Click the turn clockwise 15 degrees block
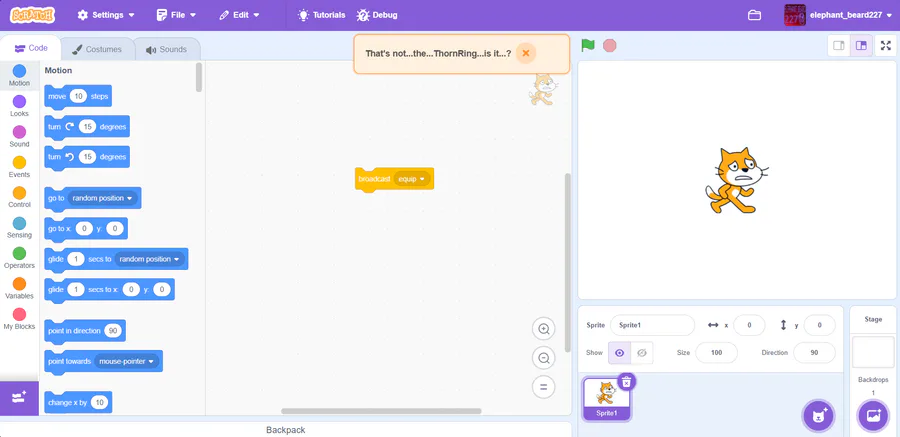 87,127
